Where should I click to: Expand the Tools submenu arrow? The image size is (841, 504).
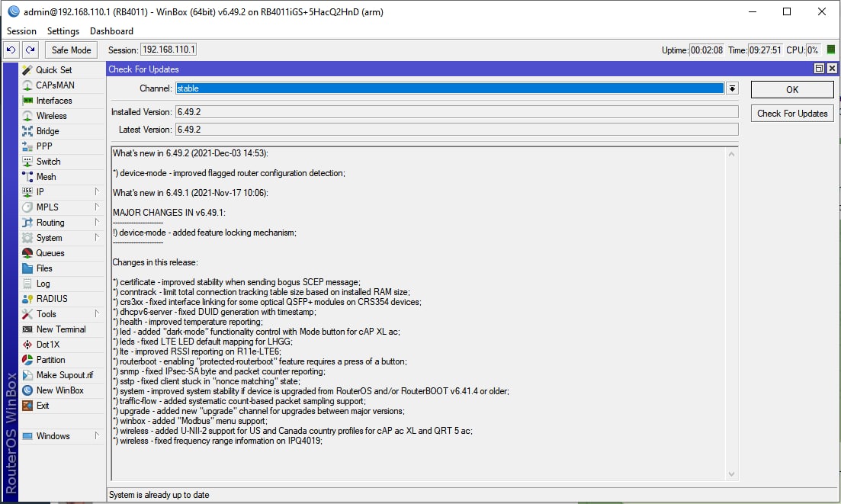click(x=97, y=314)
